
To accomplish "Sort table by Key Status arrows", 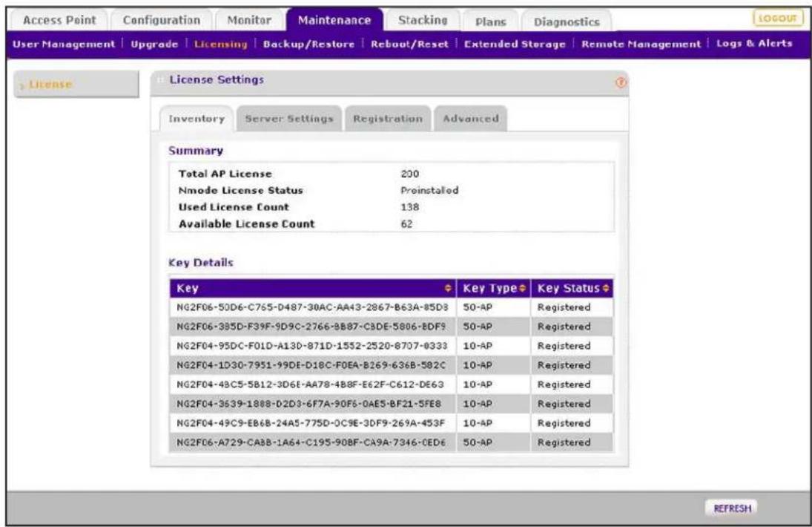I will click(605, 289).
